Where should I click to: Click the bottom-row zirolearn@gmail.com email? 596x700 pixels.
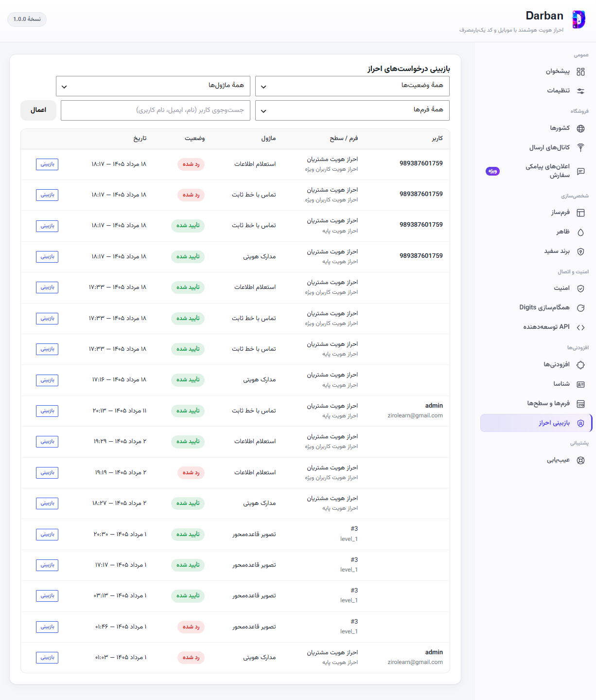[415, 662]
